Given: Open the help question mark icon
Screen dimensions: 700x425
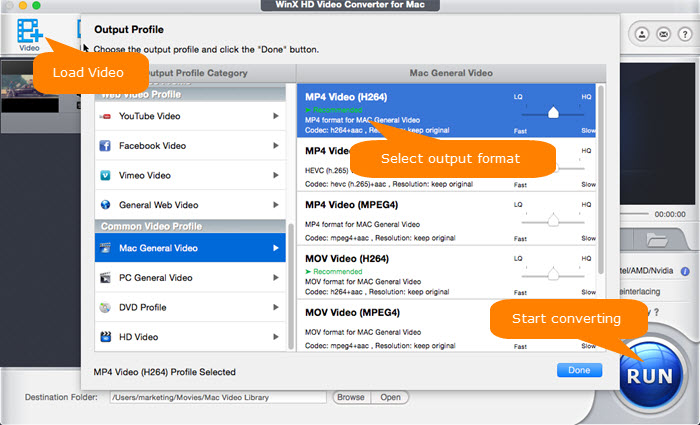Looking at the screenshot, I should pos(685,34).
